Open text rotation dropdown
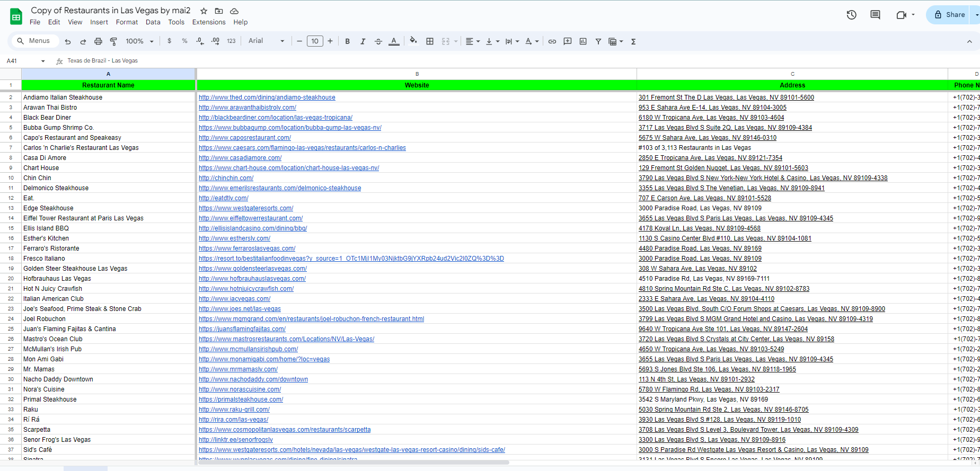The image size is (980, 471). (x=532, y=41)
